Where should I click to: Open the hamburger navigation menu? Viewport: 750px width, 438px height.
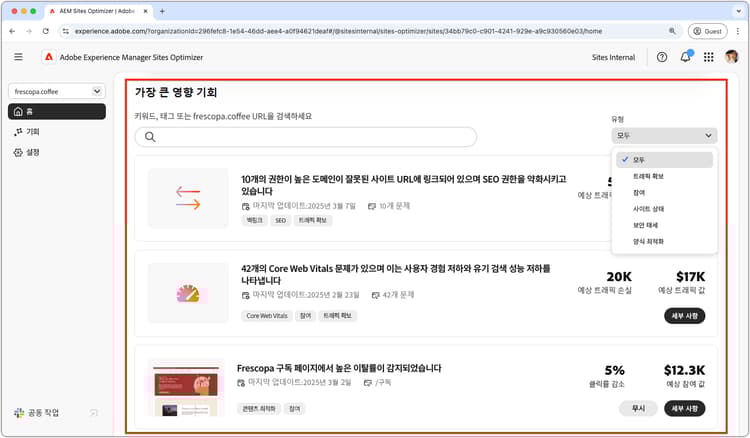point(18,57)
